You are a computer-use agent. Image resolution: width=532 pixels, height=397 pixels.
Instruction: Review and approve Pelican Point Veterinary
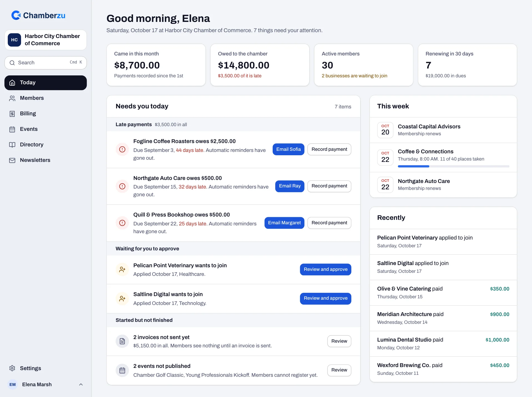[326, 269]
